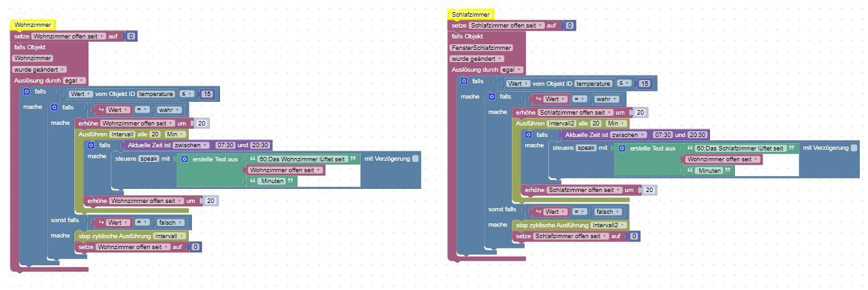This screenshot has height=290, width=868.
Task: Click the 'temperature' object ID in Wohnzimmer script
Action: (x=156, y=94)
